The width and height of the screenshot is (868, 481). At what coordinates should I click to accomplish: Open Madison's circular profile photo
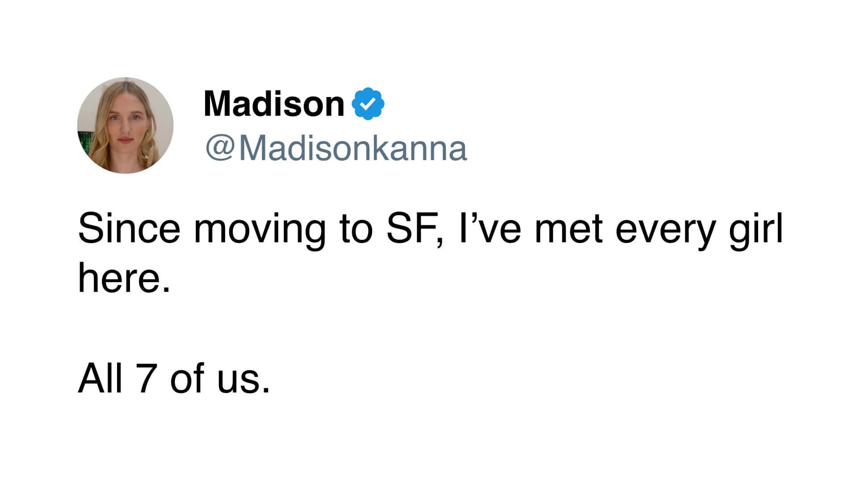[125, 125]
